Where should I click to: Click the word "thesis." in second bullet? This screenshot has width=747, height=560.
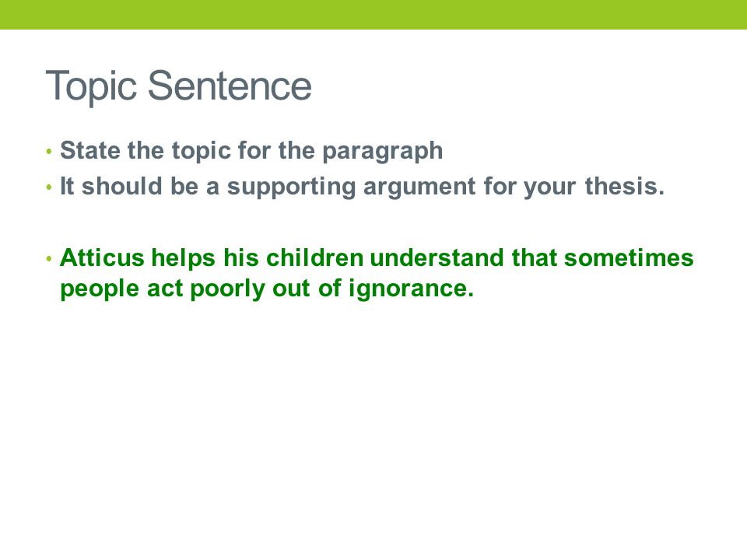[x=625, y=186]
